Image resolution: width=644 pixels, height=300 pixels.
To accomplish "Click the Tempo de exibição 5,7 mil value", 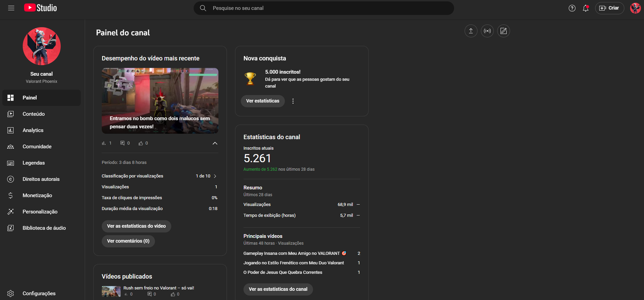I will (x=347, y=215).
